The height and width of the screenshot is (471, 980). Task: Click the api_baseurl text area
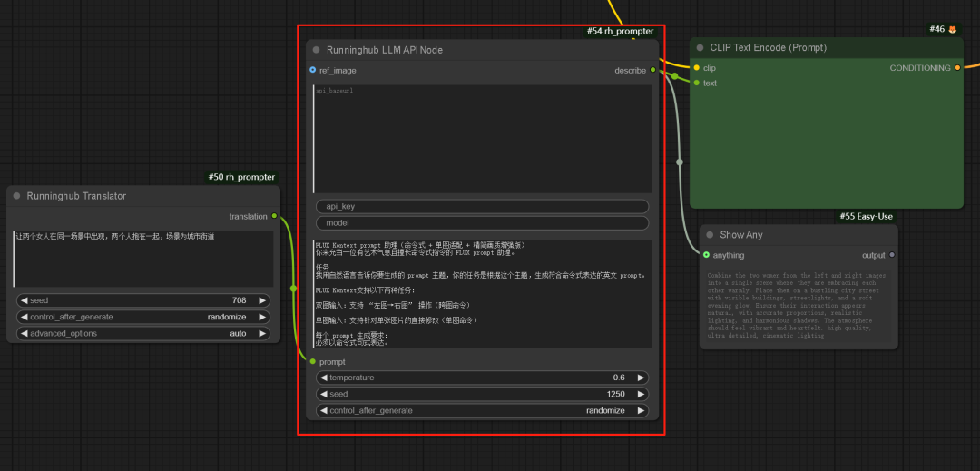click(483, 139)
